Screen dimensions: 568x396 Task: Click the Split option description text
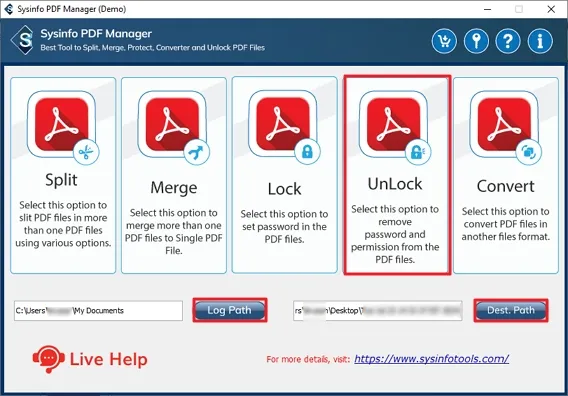click(63, 224)
